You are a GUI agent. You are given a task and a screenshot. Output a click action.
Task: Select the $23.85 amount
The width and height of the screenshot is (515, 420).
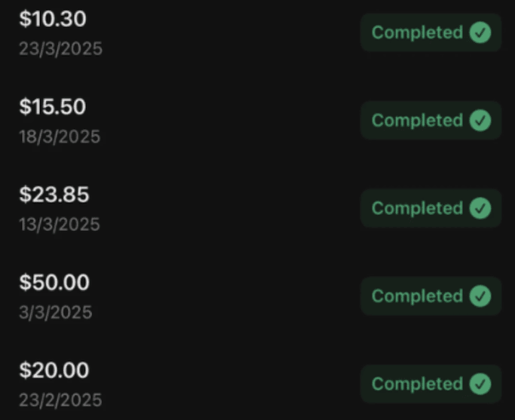[54, 195]
